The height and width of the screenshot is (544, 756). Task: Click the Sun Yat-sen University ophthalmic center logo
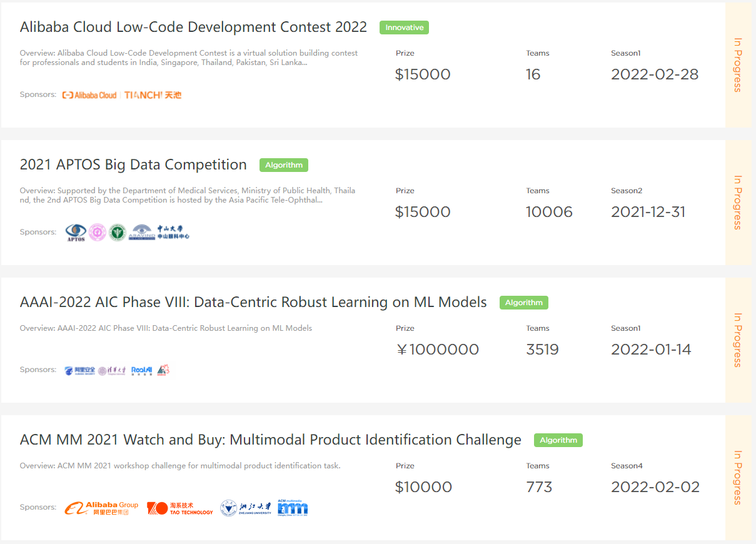[x=173, y=233]
